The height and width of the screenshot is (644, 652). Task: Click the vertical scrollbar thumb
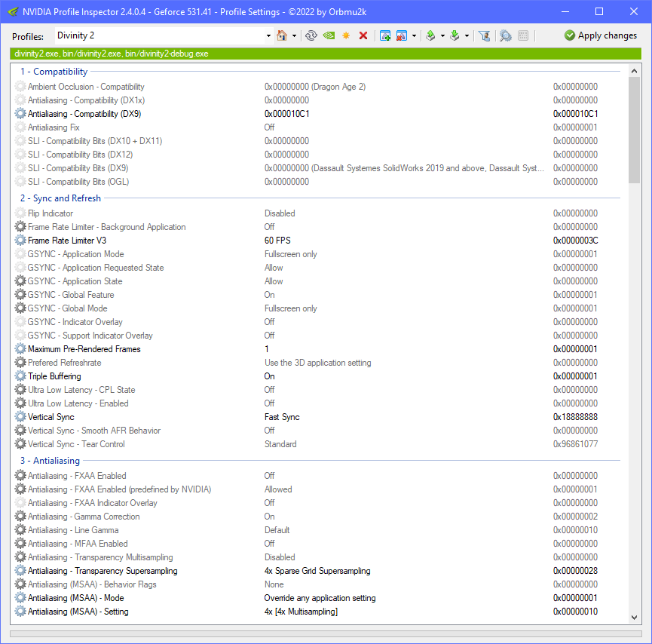pos(634,130)
